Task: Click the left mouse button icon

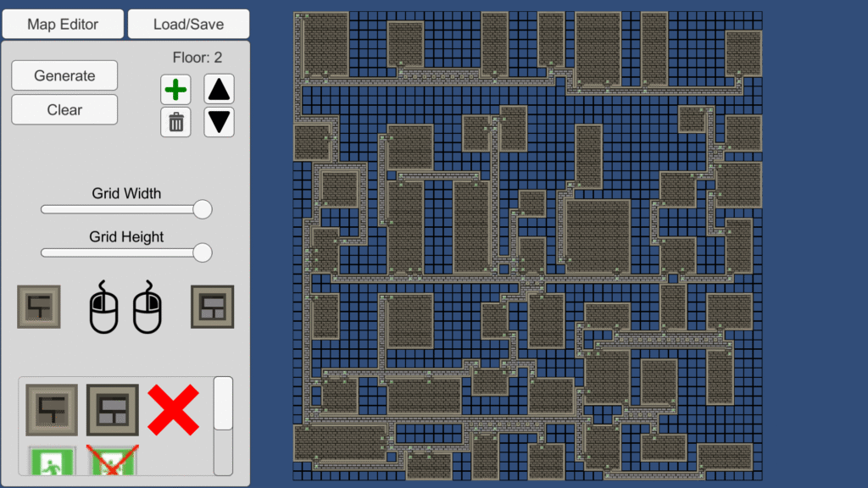Action: click(x=103, y=307)
